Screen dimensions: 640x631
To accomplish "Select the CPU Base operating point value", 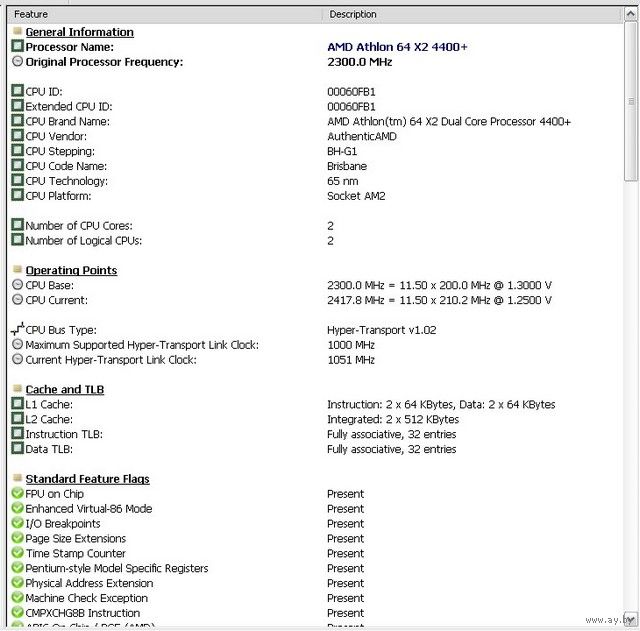I will [440, 285].
